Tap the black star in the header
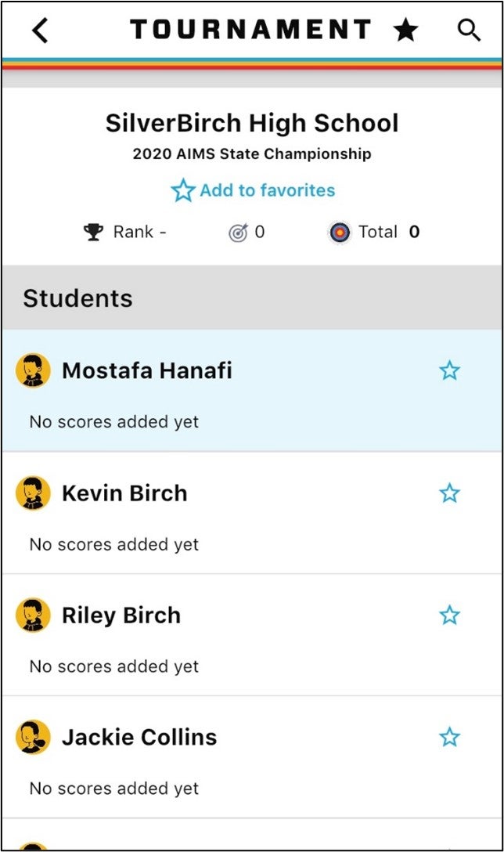The width and height of the screenshot is (504, 852). pos(405,31)
